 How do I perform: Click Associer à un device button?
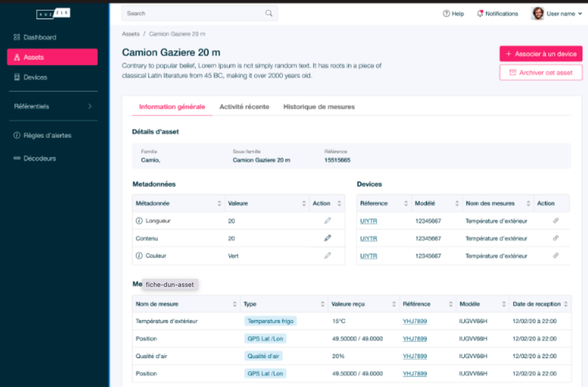[x=541, y=54]
